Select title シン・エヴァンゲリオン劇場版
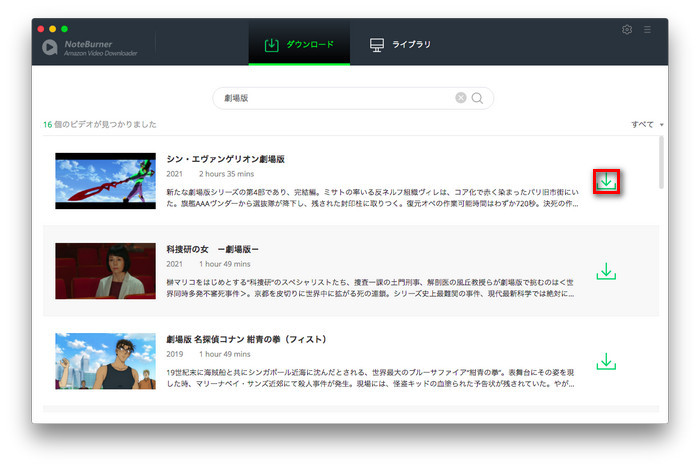 225,159
